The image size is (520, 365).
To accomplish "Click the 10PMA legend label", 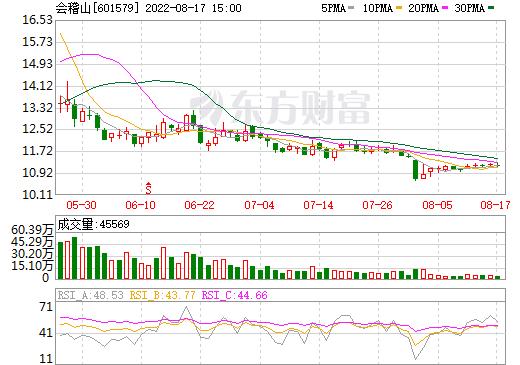I will coord(378,8).
